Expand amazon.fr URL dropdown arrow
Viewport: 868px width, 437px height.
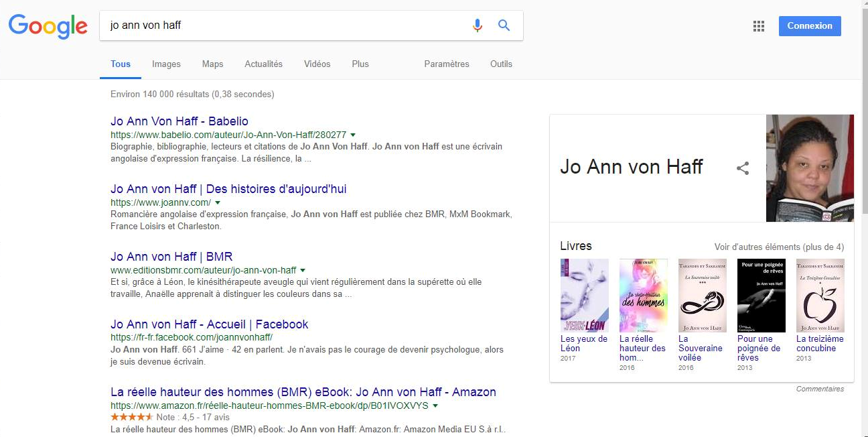pyautogui.click(x=435, y=406)
